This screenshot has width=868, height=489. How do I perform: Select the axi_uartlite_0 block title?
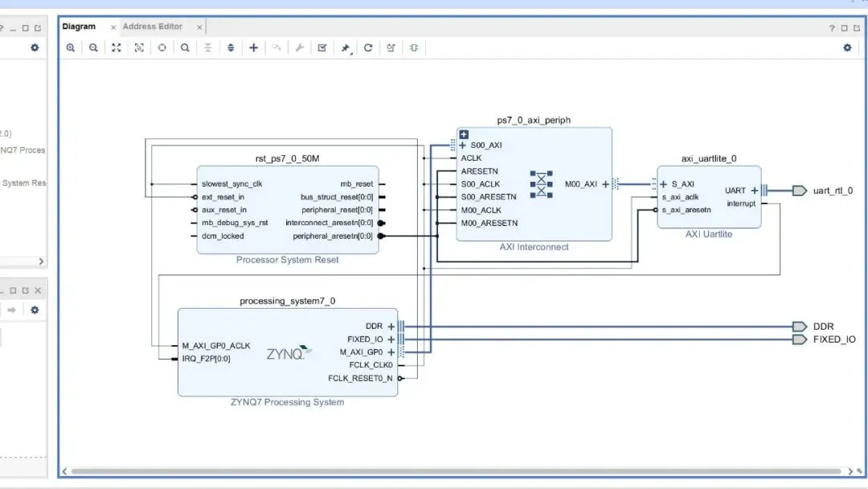(709, 158)
